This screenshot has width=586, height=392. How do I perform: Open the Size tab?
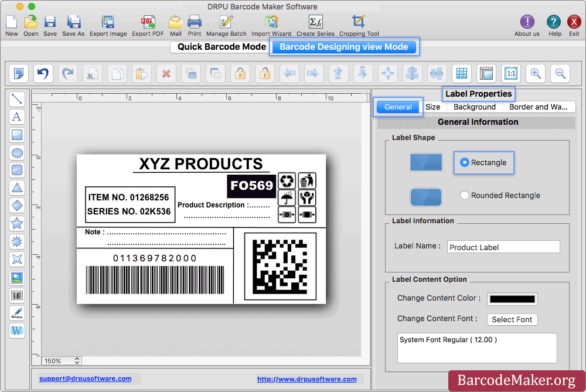point(433,107)
